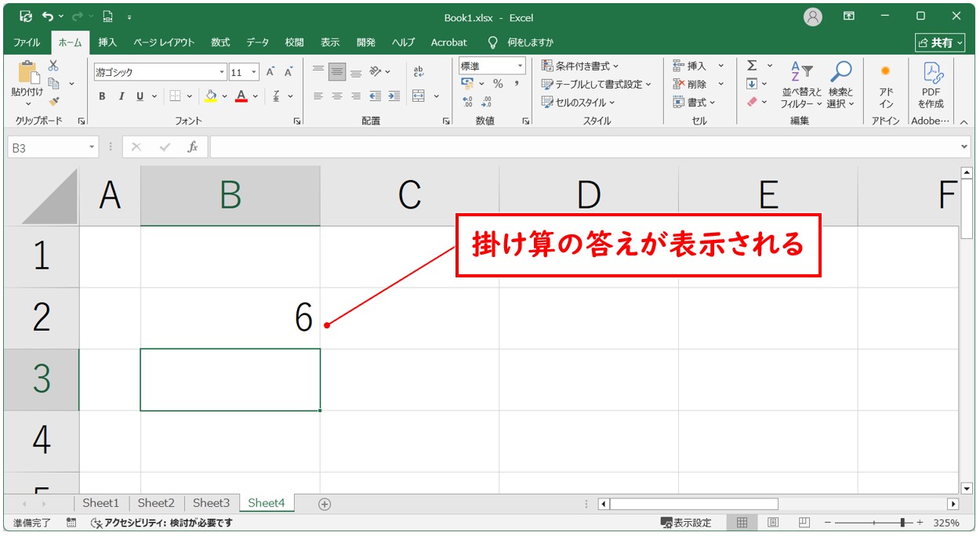Click the accounting currency format icon

(x=468, y=84)
